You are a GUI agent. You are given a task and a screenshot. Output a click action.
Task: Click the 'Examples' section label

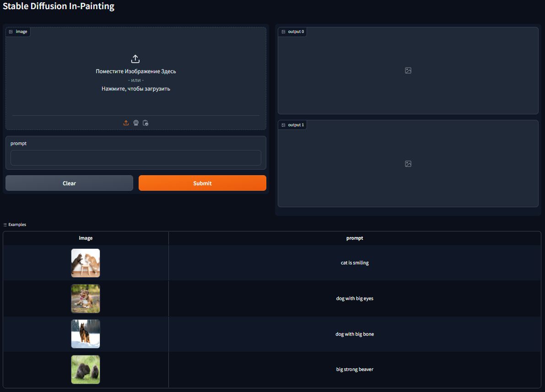[17, 225]
